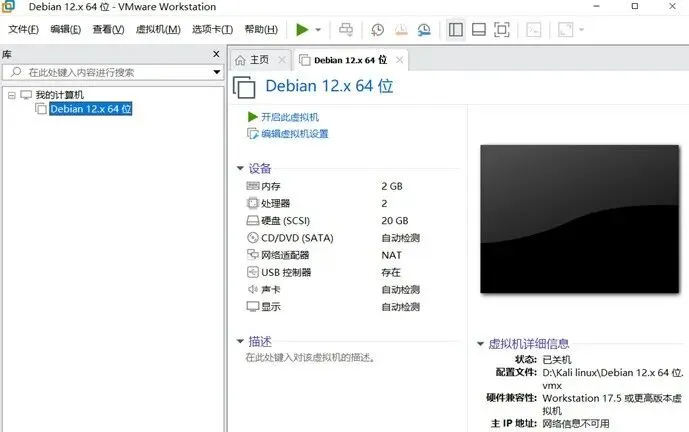
Task: Open the stretch display dropdown arrow
Action: [x=581, y=30]
